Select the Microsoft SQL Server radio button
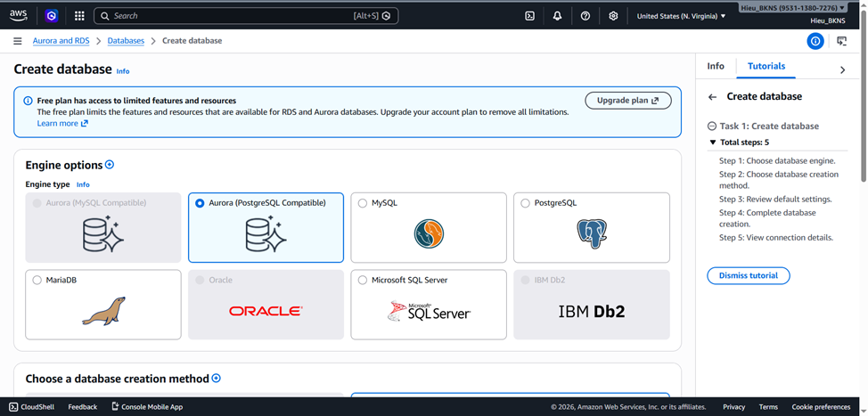The height and width of the screenshot is (416, 868). click(363, 280)
